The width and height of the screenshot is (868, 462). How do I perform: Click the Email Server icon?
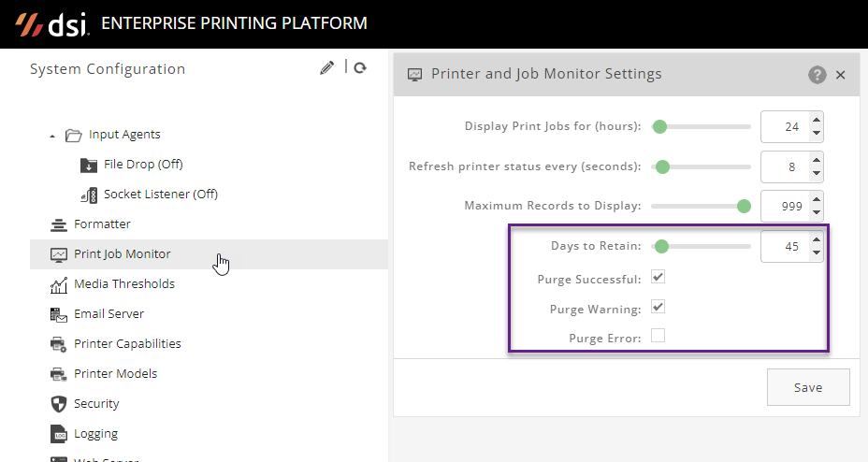tap(59, 314)
